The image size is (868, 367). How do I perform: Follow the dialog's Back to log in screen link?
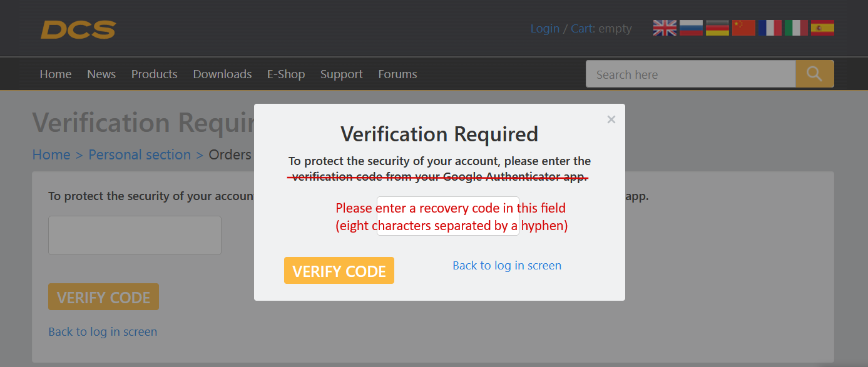tap(507, 266)
